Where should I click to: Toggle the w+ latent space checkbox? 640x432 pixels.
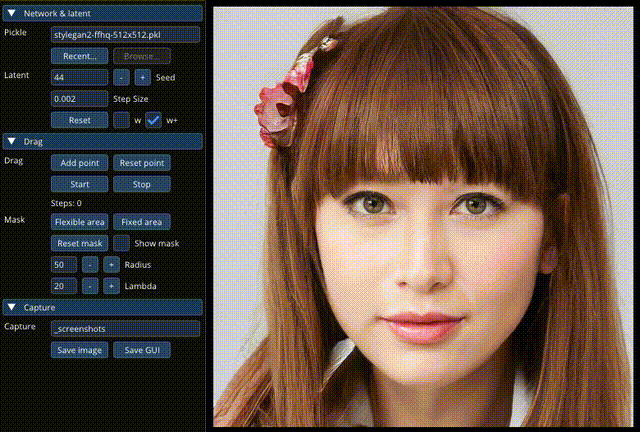click(x=153, y=120)
